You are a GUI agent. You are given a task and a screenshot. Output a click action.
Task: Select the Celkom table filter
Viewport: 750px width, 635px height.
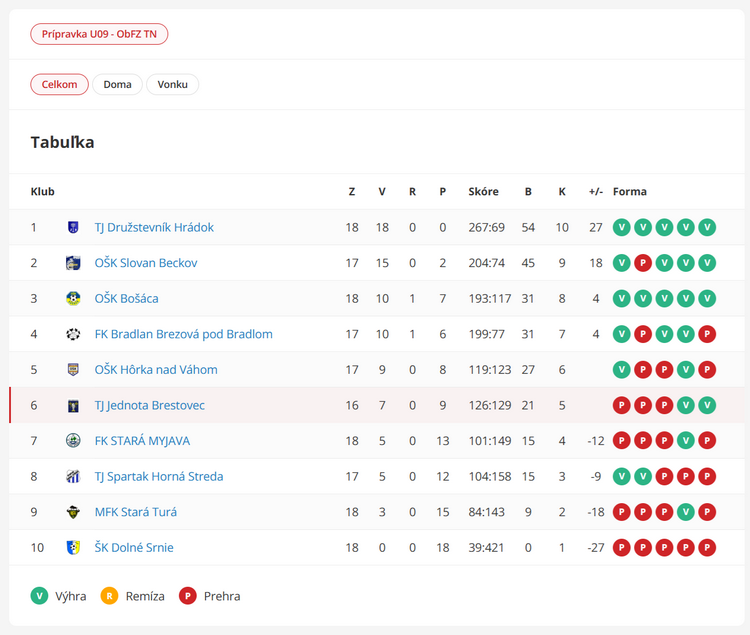59,85
